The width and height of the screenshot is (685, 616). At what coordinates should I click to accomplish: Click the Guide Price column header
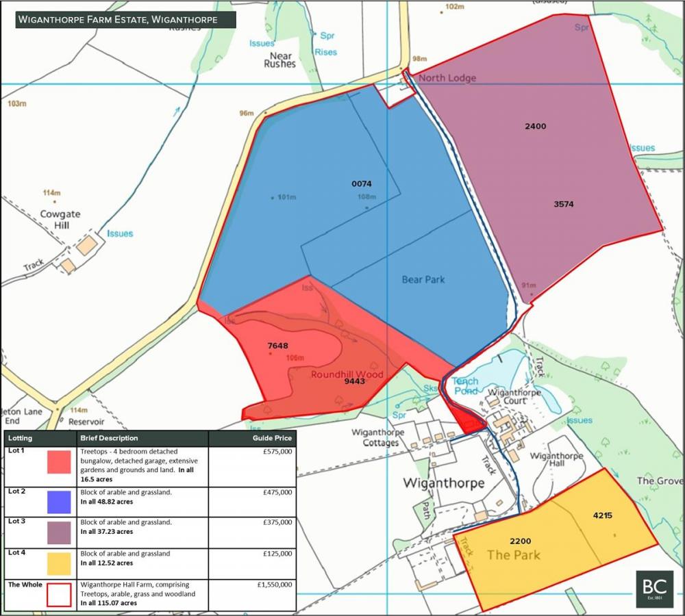click(x=275, y=438)
